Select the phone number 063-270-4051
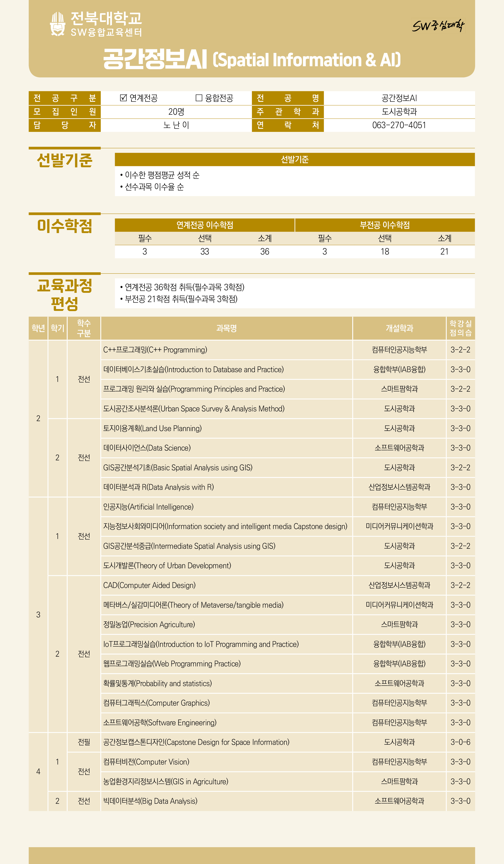Viewport: 504px width, 864px height. tap(399, 125)
